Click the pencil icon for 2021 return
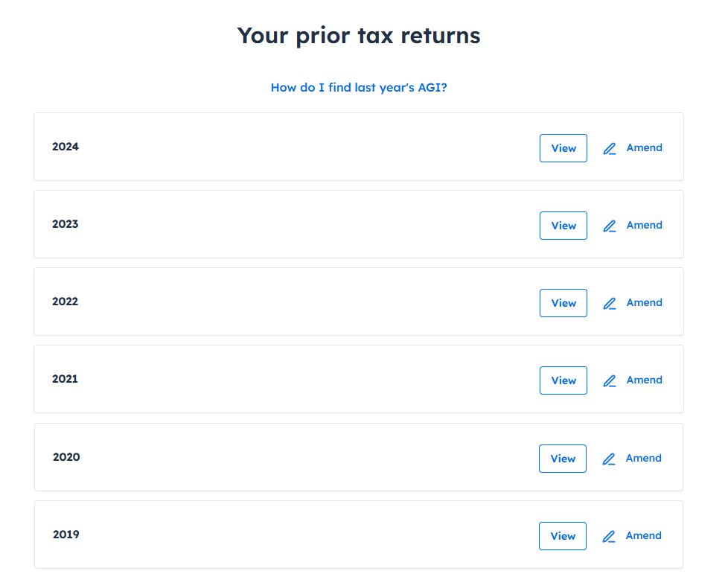The height and width of the screenshot is (577, 728). [610, 381]
